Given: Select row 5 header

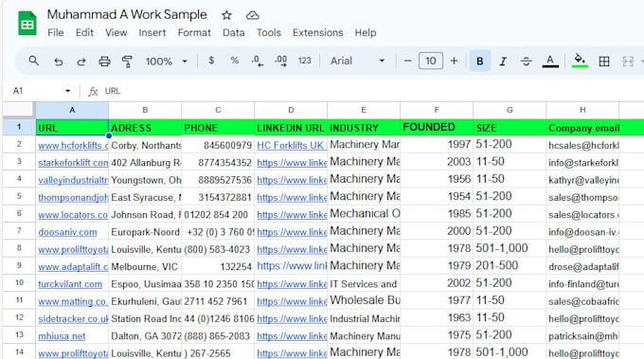Looking at the screenshot, I should pos(19,196).
